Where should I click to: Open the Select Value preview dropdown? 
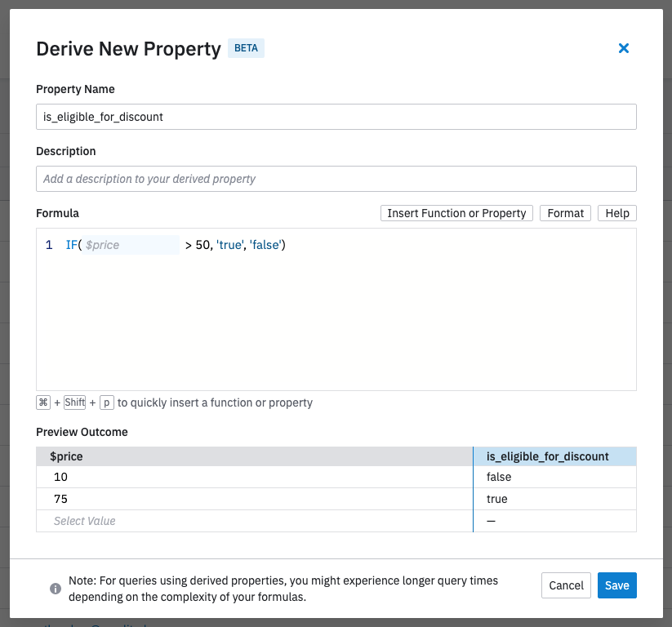click(x=254, y=521)
